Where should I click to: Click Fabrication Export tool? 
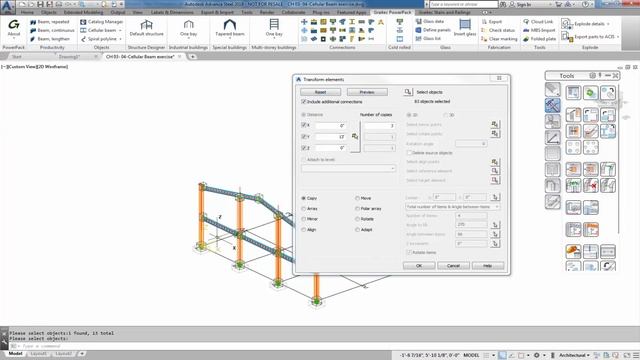[x=491, y=22]
